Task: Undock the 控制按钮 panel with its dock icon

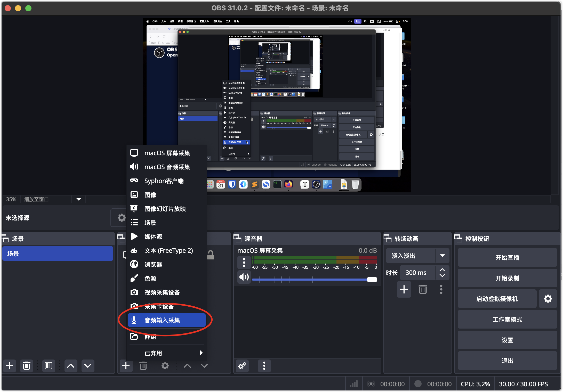Action: tap(459, 239)
